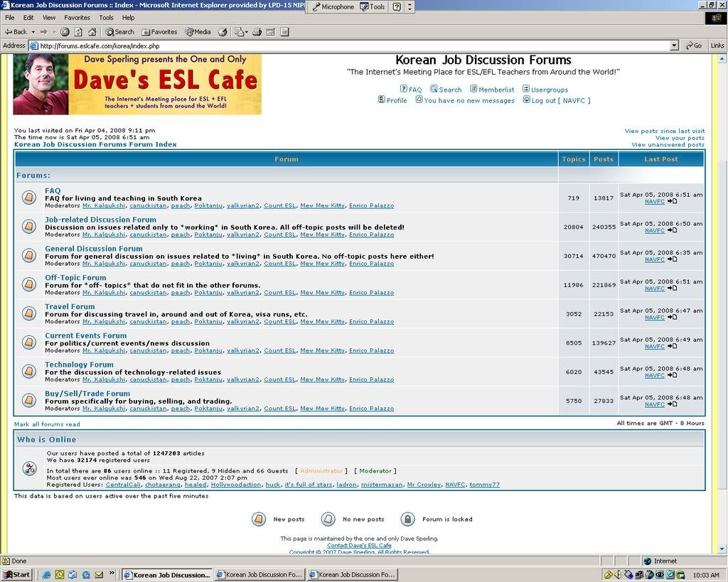Screen dimensions: 728x582
Task: Click the address bar URL field
Action: pos(348,45)
